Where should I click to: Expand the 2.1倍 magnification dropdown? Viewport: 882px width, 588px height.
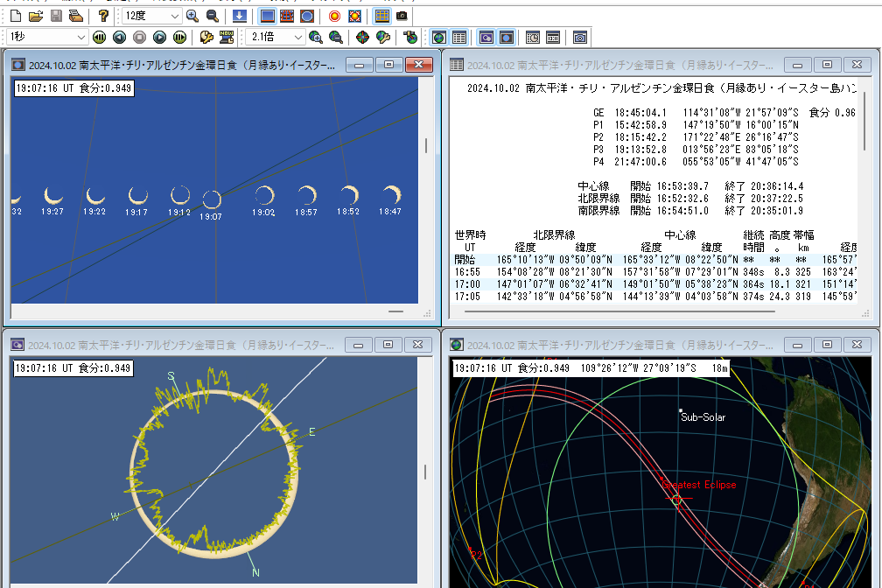click(297, 38)
